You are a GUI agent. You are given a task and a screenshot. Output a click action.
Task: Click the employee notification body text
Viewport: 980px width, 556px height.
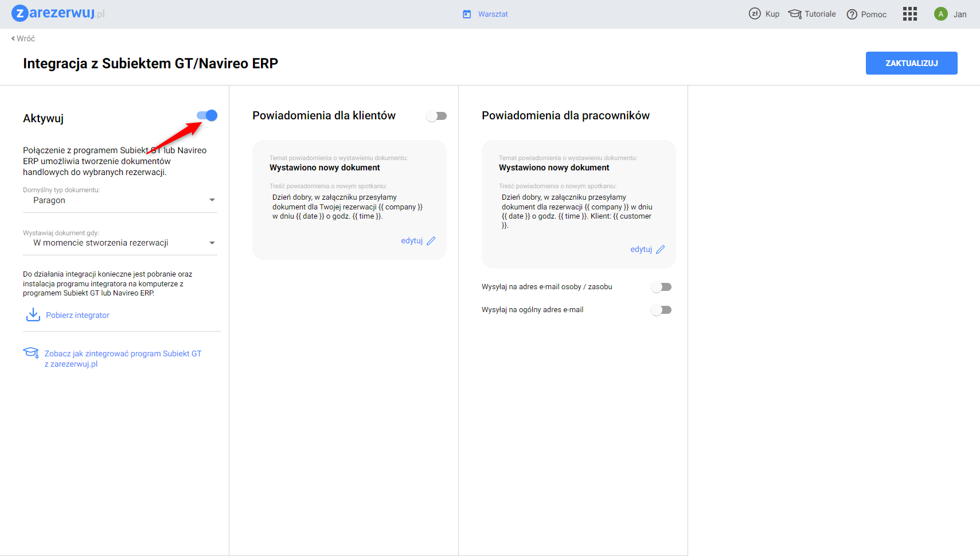[x=577, y=211]
